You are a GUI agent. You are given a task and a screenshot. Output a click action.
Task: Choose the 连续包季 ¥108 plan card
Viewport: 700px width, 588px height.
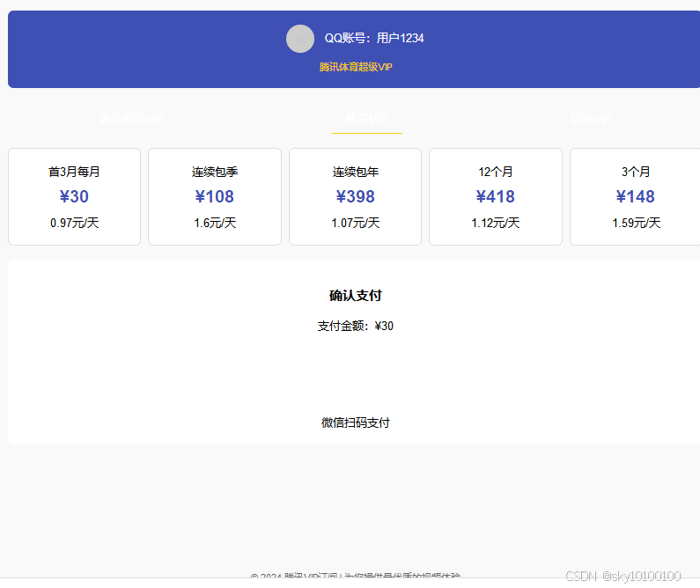coord(215,197)
